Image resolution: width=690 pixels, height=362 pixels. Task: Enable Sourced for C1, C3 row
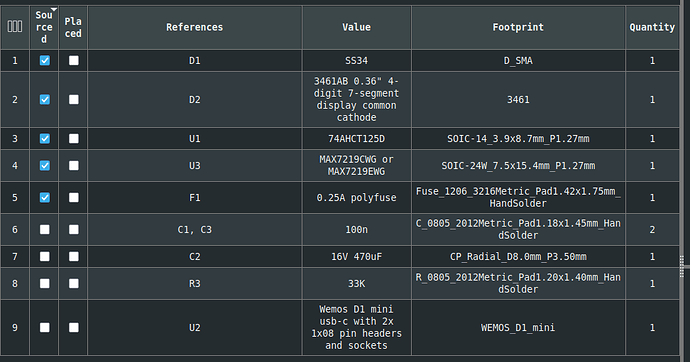[44, 230]
